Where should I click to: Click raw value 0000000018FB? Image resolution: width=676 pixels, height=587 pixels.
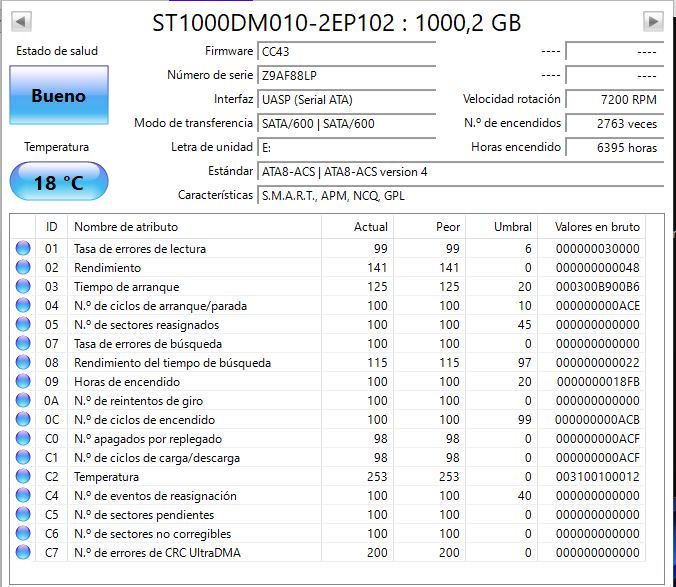click(x=598, y=382)
